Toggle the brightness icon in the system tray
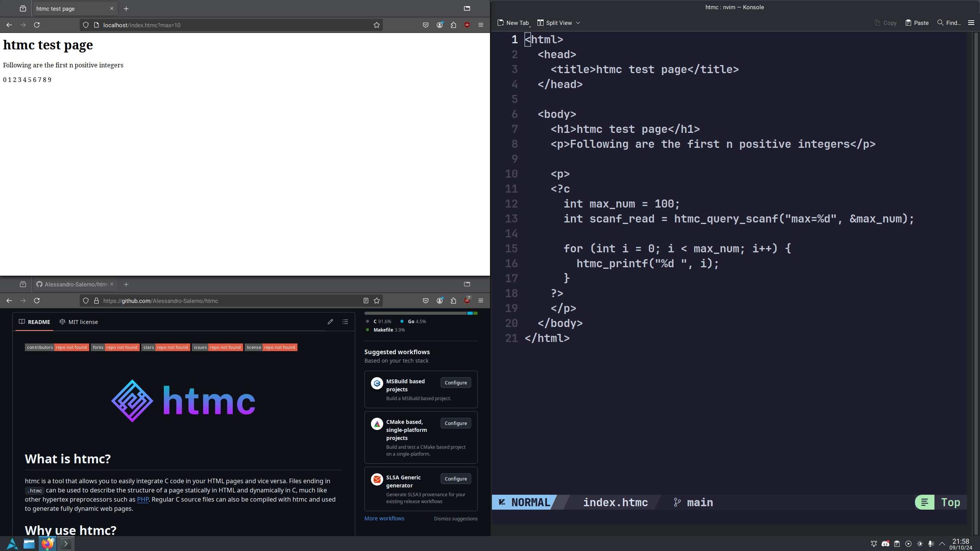This screenshot has height=551, width=980. click(x=920, y=544)
